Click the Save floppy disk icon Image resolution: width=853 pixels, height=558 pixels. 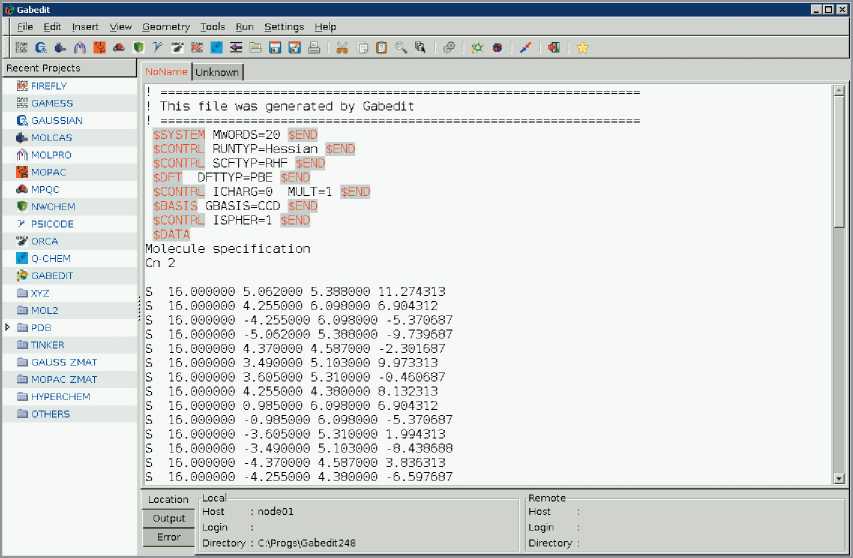(275, 48)
